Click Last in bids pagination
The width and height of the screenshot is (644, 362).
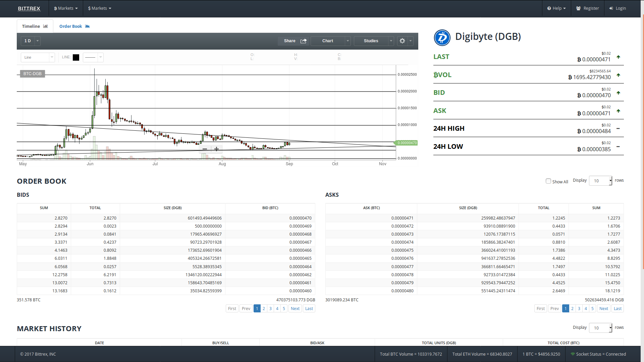coord(309,309)
